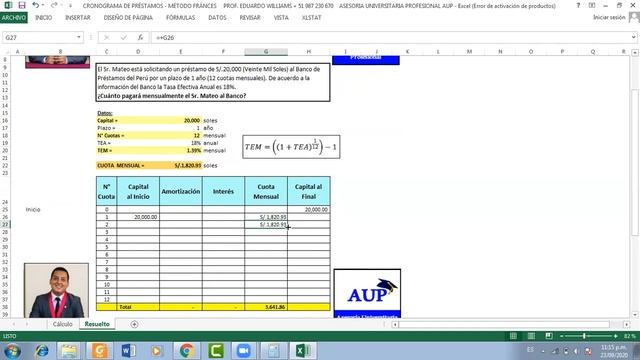This screenshot has width=640, height=360.
Task: Open the DATOS ribbon tab
Action: [x=217, y=18]
